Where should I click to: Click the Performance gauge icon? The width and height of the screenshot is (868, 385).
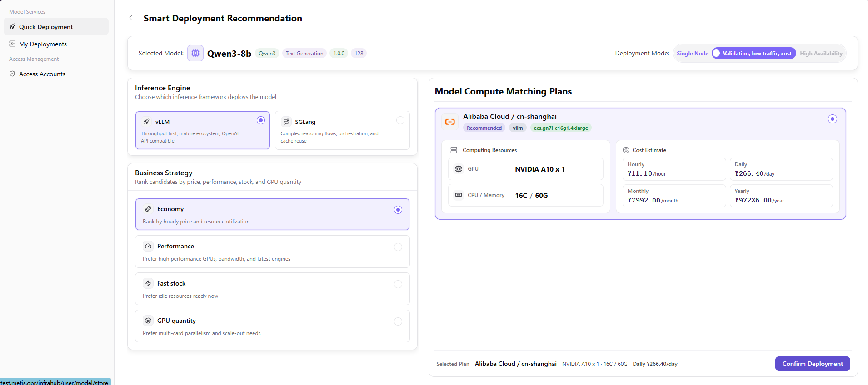(148, 246)
